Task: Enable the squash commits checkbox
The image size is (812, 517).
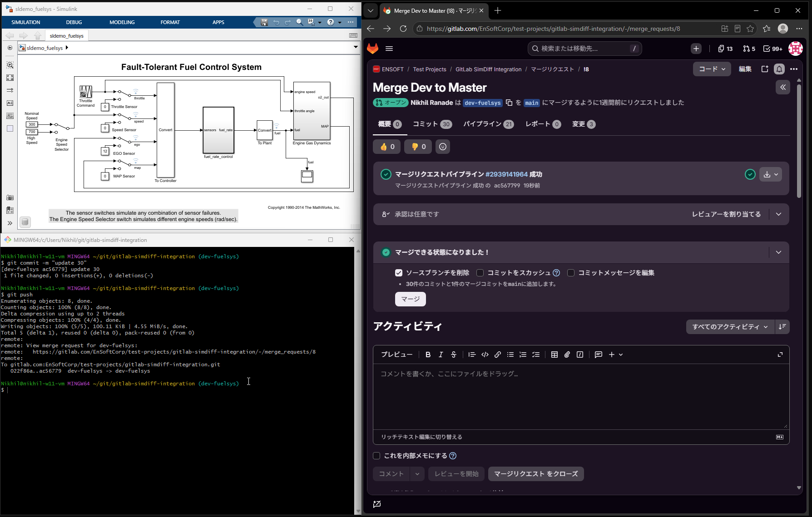Action: point(480,273)
